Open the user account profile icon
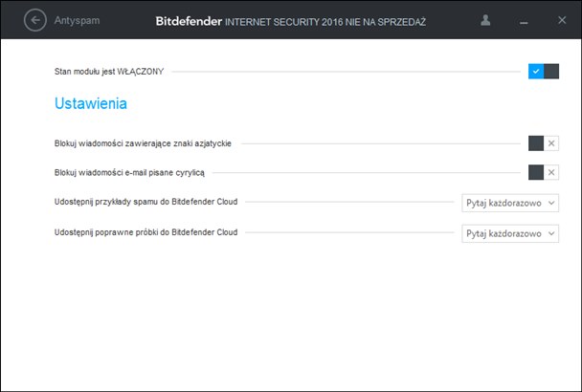The width and height of the screenshot is (582, 392). (485, 20)
